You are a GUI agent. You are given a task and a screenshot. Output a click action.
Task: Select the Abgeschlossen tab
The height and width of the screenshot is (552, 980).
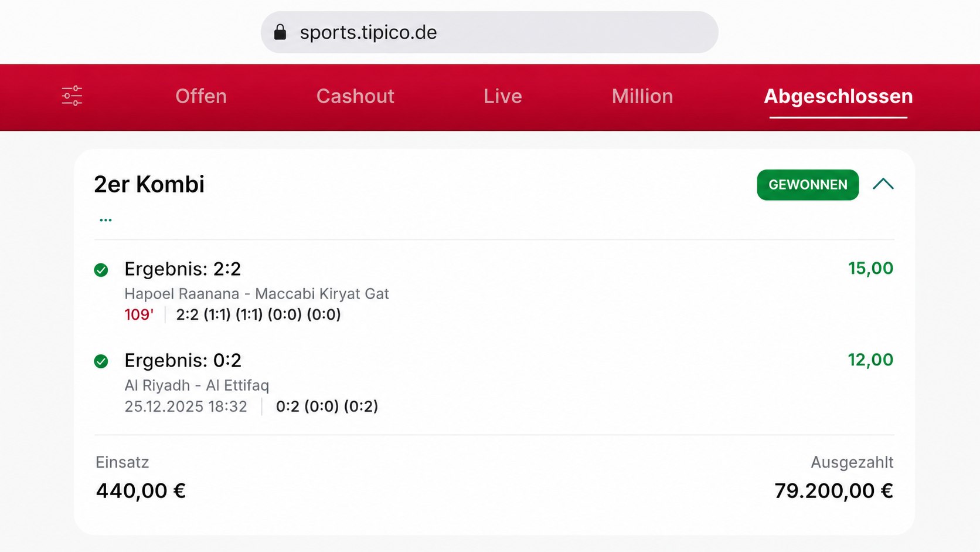838,96
